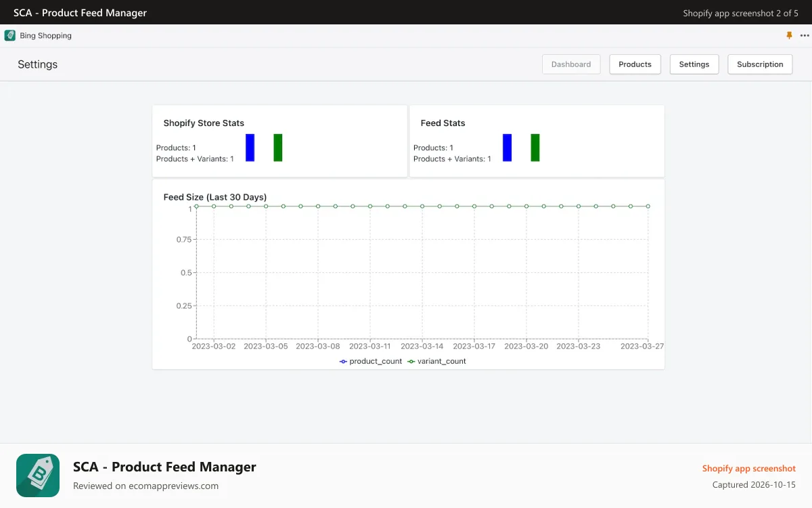
Task: Click Feed Size (Last 30 Days) title
Action: (x=215, y=197)
